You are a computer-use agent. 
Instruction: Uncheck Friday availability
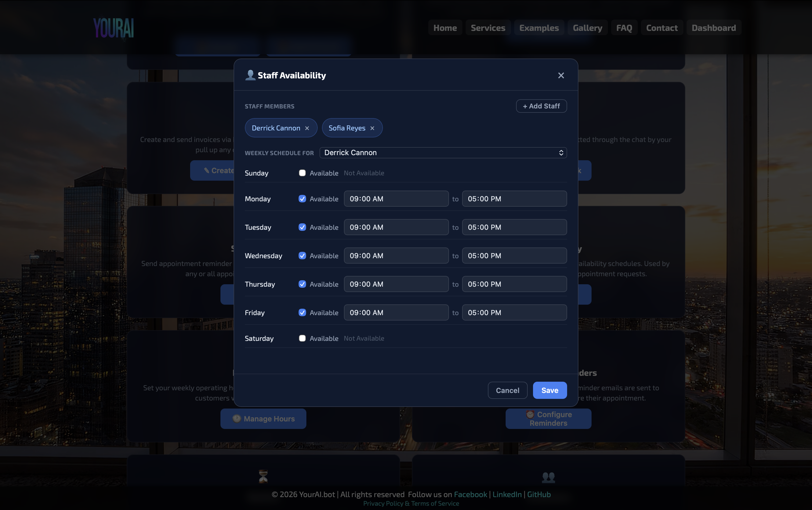click(x=302, y=313)
